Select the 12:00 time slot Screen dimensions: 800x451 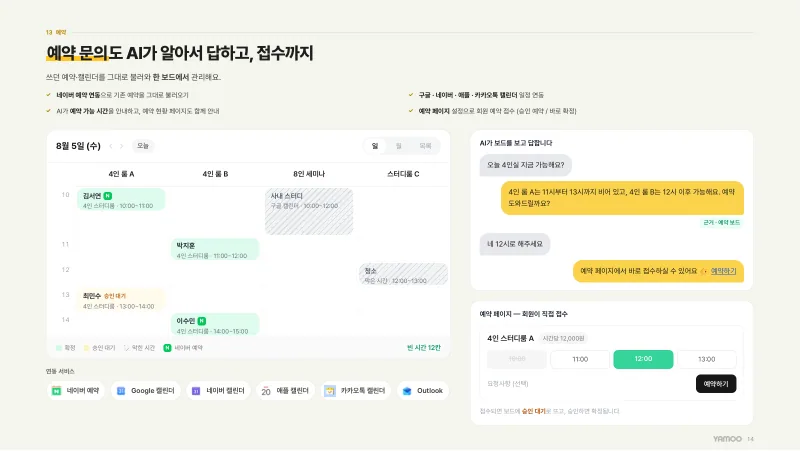tap(643, 359)
